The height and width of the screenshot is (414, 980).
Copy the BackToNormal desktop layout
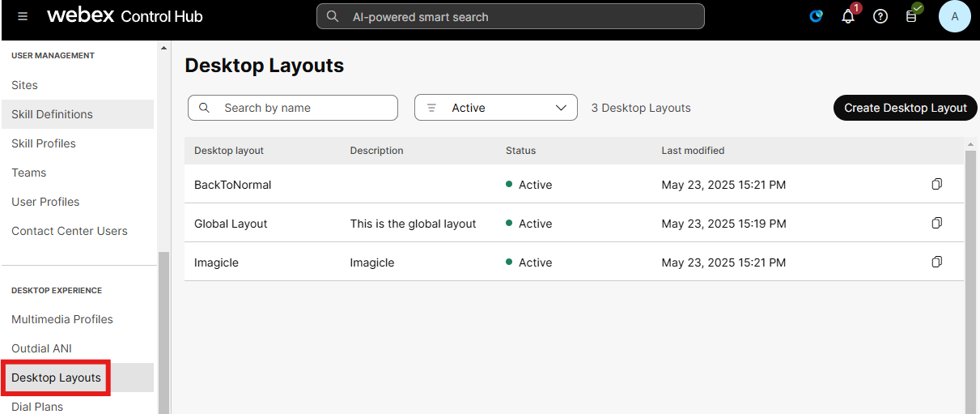(936, 185)
